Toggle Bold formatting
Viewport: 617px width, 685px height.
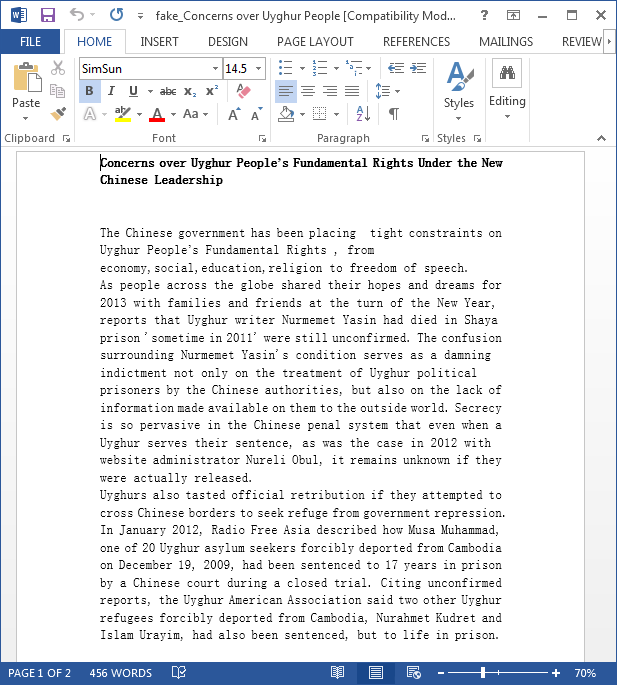tap(90, 91)
